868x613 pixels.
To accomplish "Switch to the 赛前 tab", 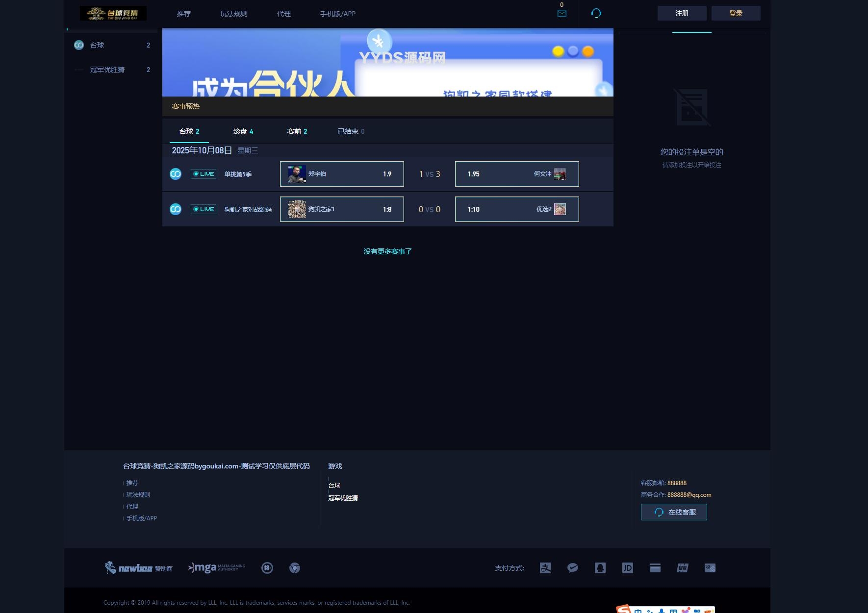I will pyautogui.click(x=297, y=131).
